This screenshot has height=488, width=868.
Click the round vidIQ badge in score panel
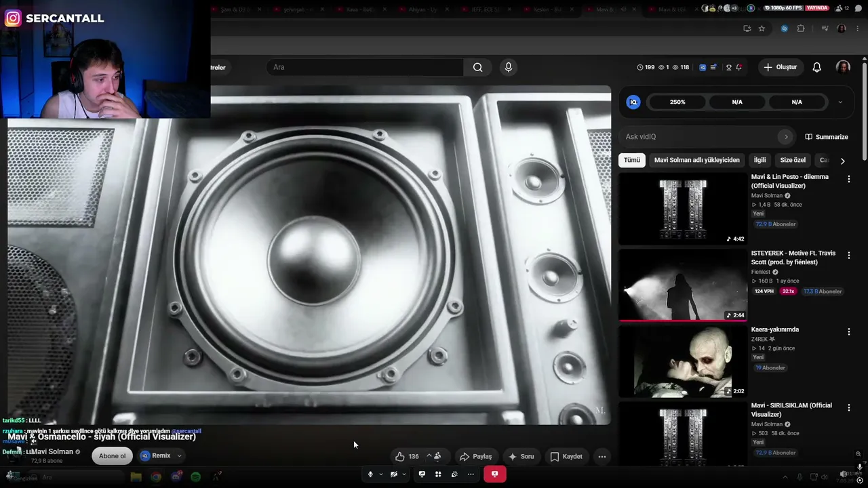(633, 102)
